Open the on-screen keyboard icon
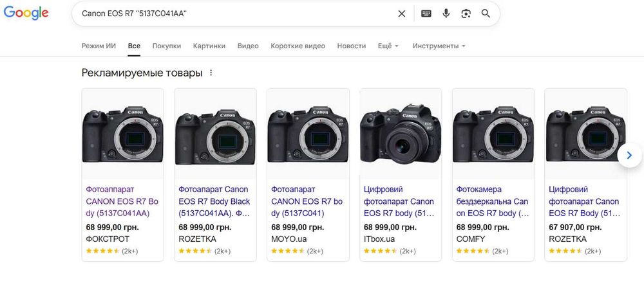This screenshot has width=644, height=281. (426, 14)
